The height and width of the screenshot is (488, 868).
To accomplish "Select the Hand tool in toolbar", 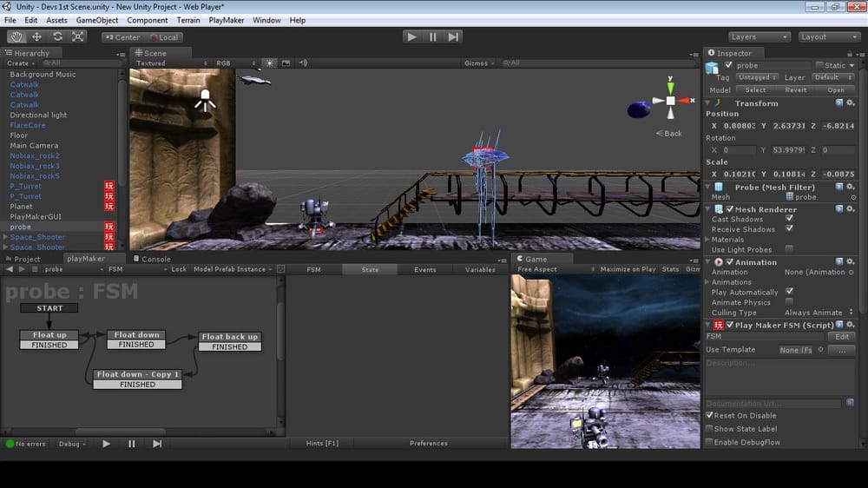I will coord(16,37).
